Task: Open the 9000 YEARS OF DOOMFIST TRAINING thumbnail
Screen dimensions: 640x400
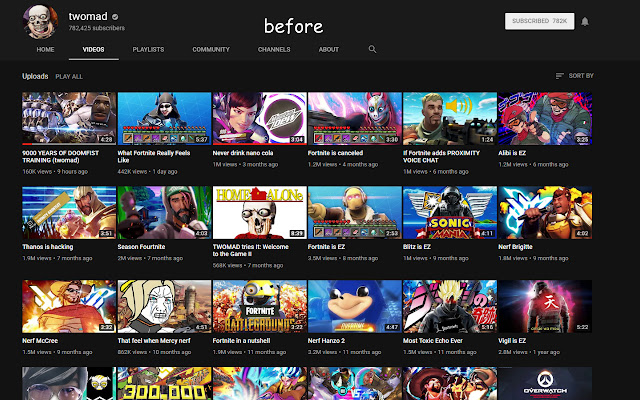Action: [69, 118]
